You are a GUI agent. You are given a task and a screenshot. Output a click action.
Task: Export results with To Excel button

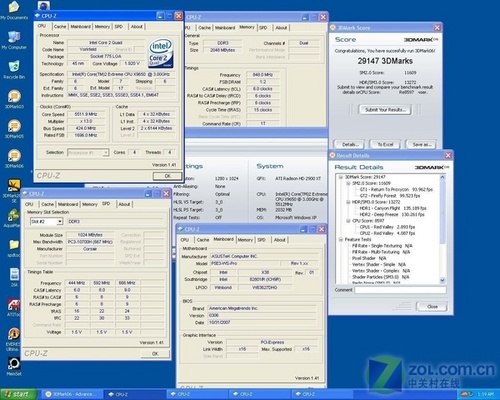[x=385, y=145]
